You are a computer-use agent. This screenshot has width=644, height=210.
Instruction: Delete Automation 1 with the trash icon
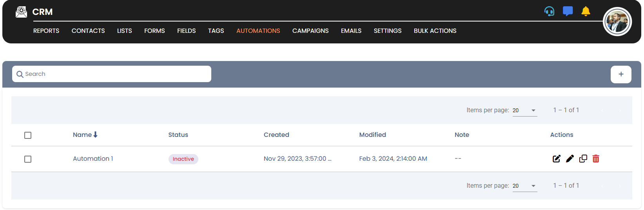[596, 159]
